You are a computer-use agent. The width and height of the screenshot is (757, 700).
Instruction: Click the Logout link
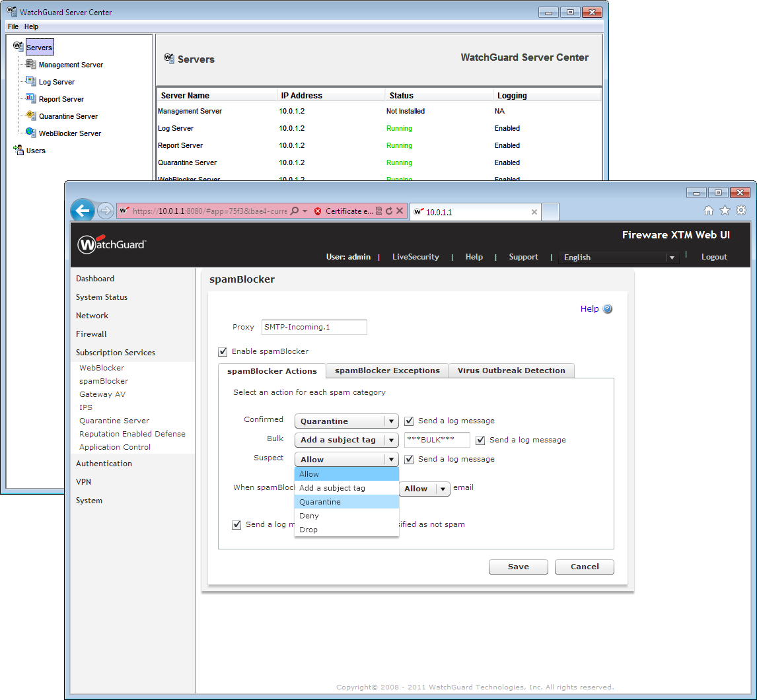[x=713, y=257]
